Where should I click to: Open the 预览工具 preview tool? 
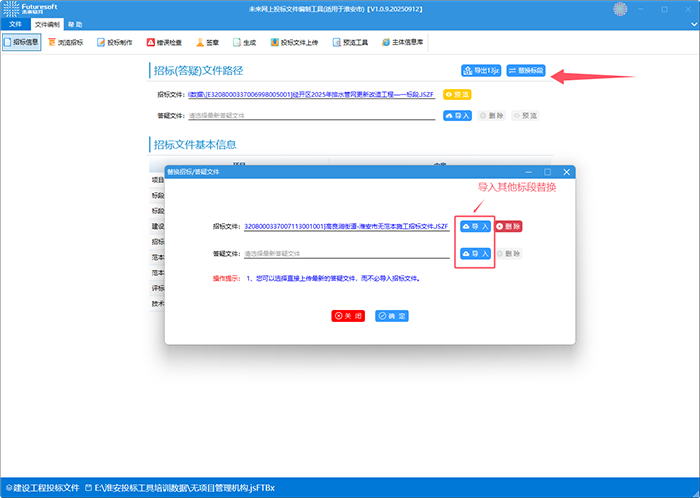[x=350, y=44]
